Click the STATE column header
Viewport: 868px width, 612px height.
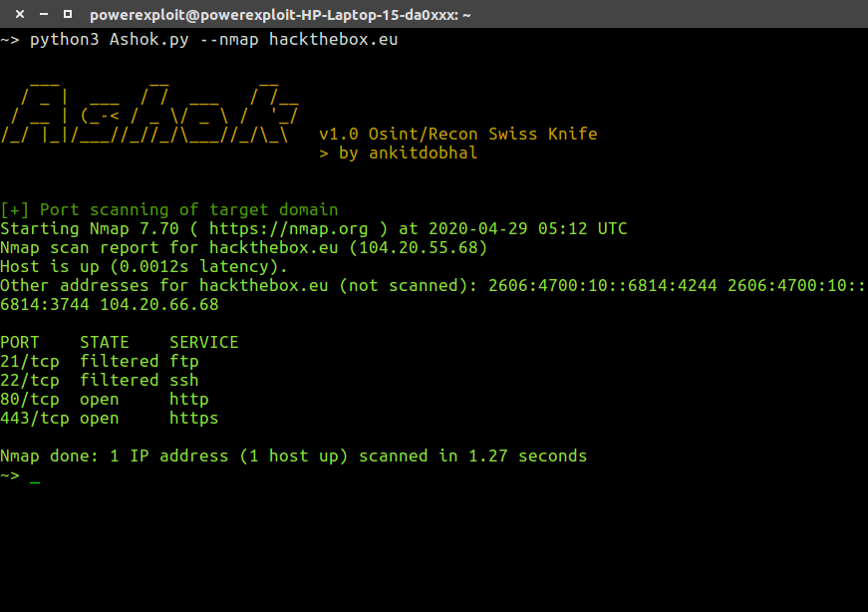tap(105, 342)
